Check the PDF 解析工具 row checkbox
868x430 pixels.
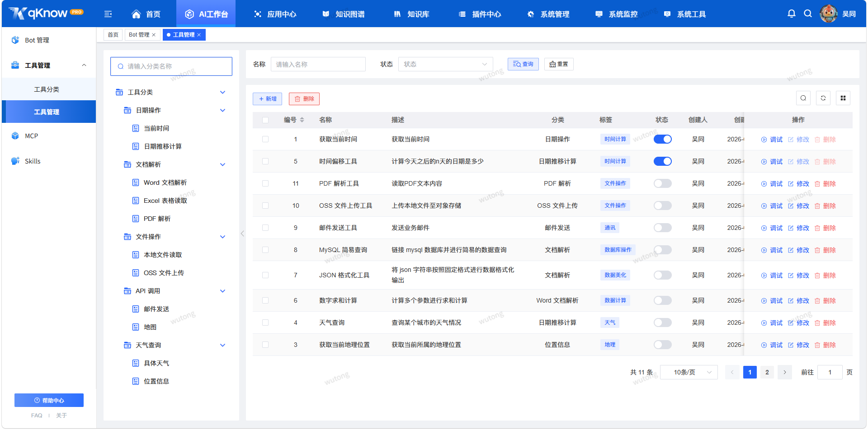point(265,183)
